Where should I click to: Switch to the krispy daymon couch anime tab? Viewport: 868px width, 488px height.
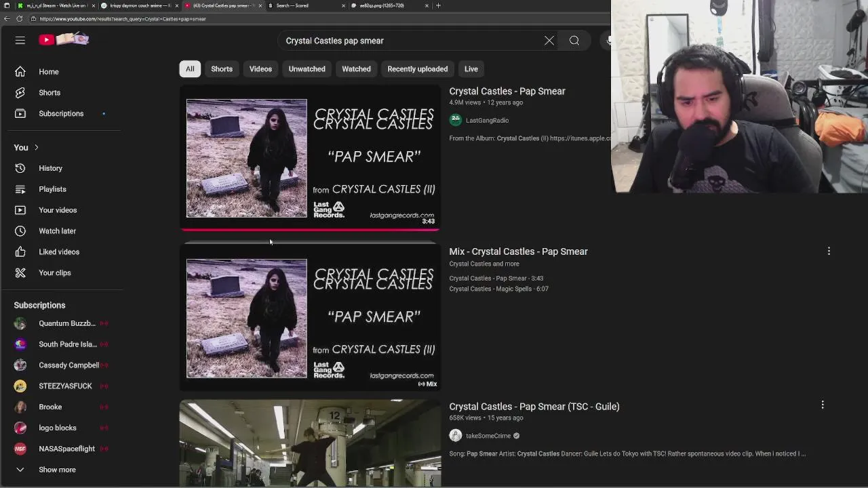139,5
